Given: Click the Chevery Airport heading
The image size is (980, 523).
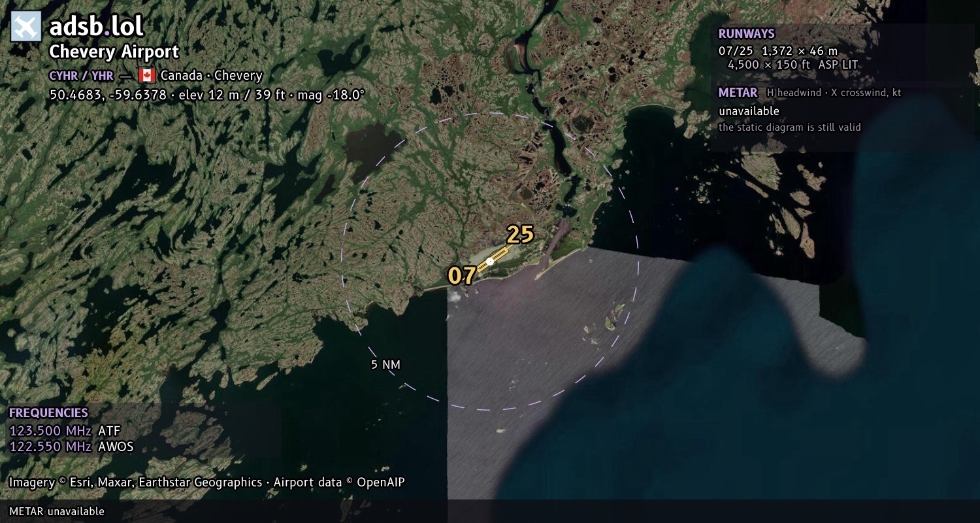Looking at the screenshot, I should point(114,52).
